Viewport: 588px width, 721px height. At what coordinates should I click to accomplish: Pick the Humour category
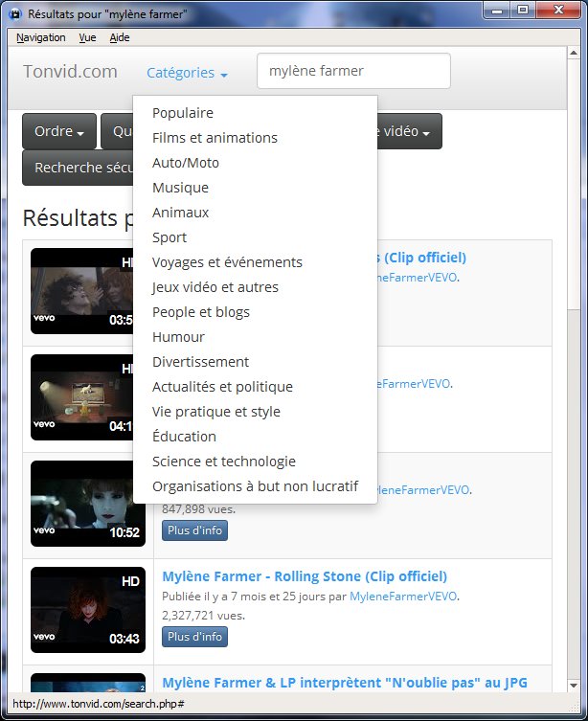click(x=178, y=337)
